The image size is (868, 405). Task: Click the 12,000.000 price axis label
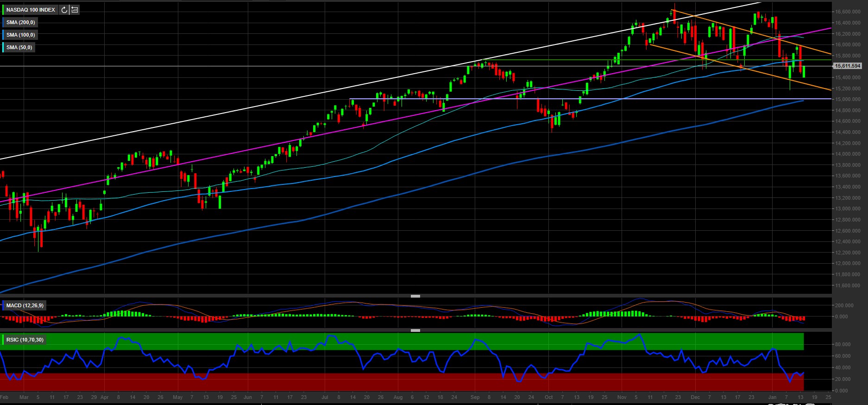848,263
